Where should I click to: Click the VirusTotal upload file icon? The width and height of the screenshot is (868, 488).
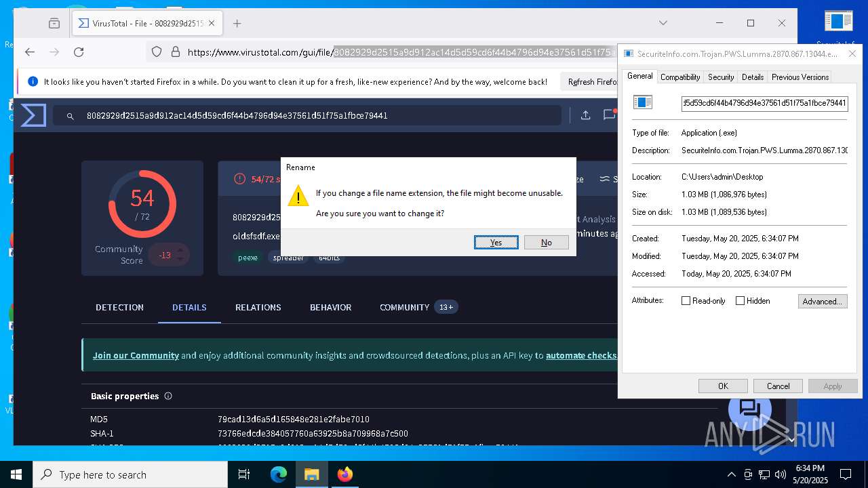click(x=585, y=116)
